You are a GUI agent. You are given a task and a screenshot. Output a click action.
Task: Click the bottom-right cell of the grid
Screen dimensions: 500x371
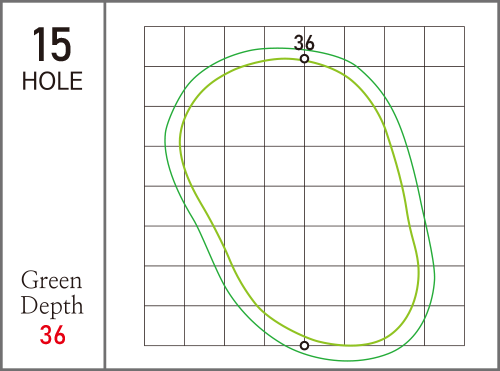tap(444, 325)
